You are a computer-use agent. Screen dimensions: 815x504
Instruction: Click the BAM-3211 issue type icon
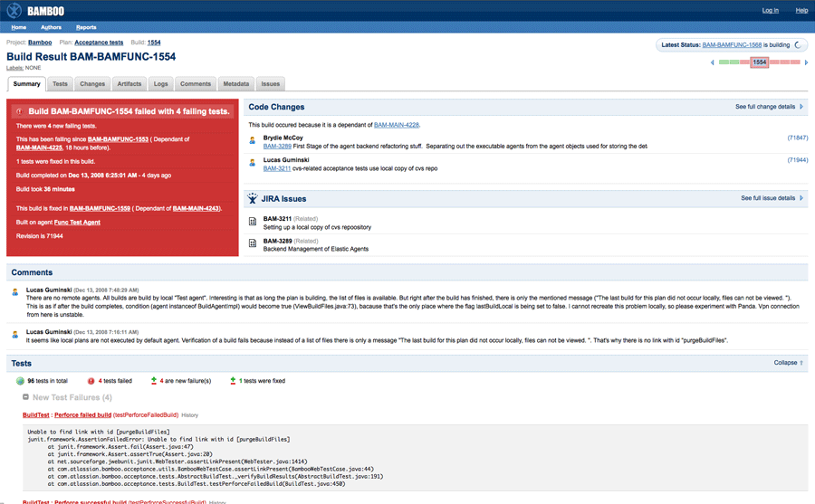[x=253, y=222]
